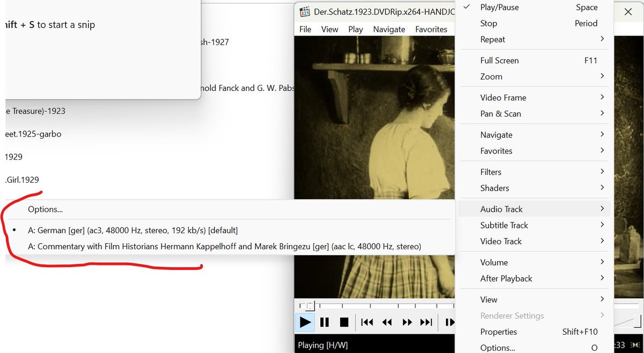
Task: Click the fast-forward double-arrow icon
Action: [x=407, y=322]
